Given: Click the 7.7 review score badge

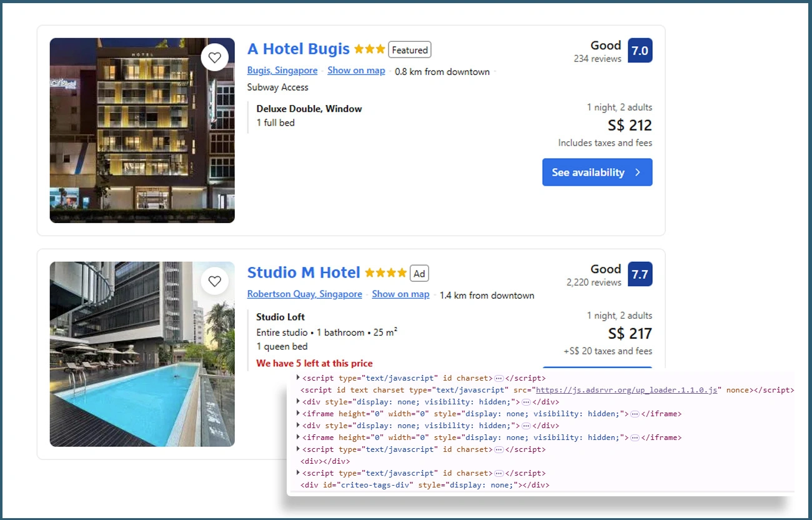Looking at the screenshot, I should 640,274.
